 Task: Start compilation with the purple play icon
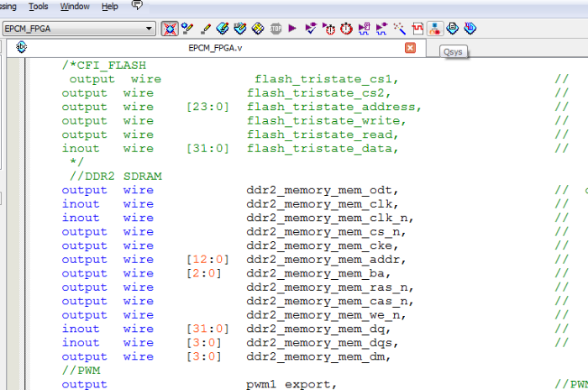point(292,29)
